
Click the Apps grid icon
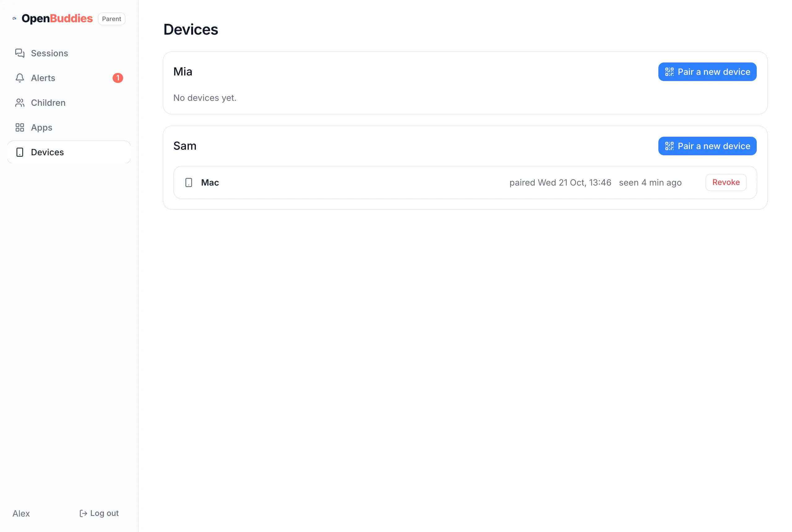coord(20,127)
